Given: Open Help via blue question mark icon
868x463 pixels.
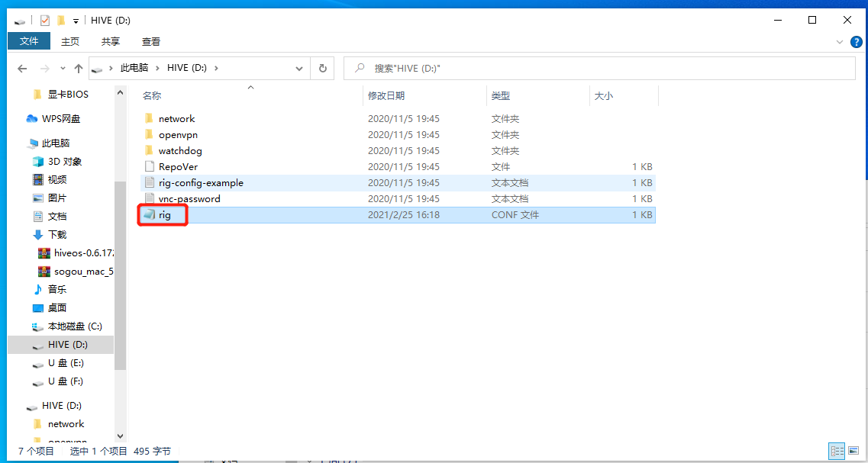Looking at the screenshot, I should [856, 42].
